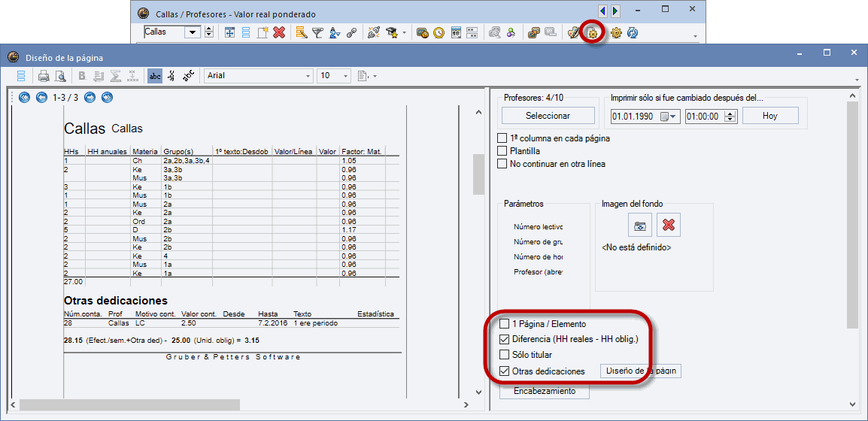Click left navigation arrow in Callas title bar
868x421 pixels.
tap(602, 11)
